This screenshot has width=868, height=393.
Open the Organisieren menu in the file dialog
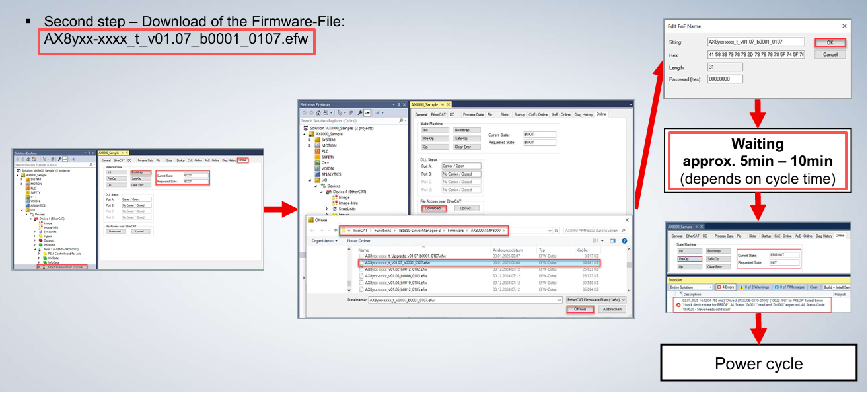(x=325, y=241)
